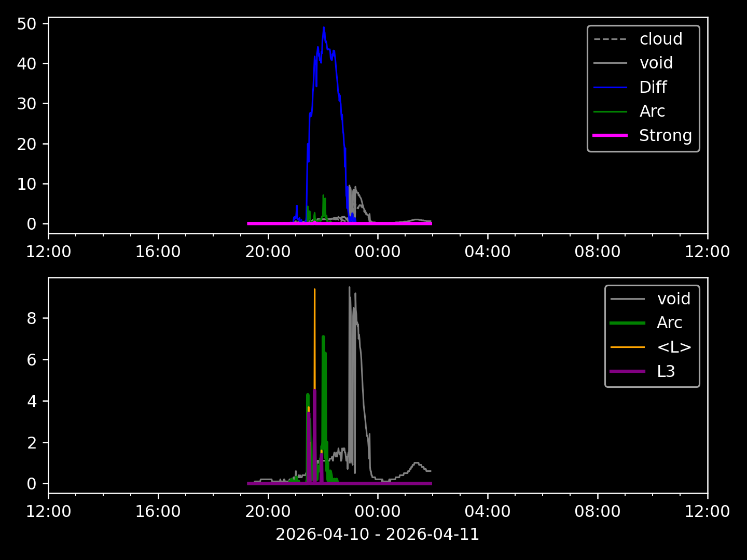Click the void label in bottom chart legend

point(673,299)
